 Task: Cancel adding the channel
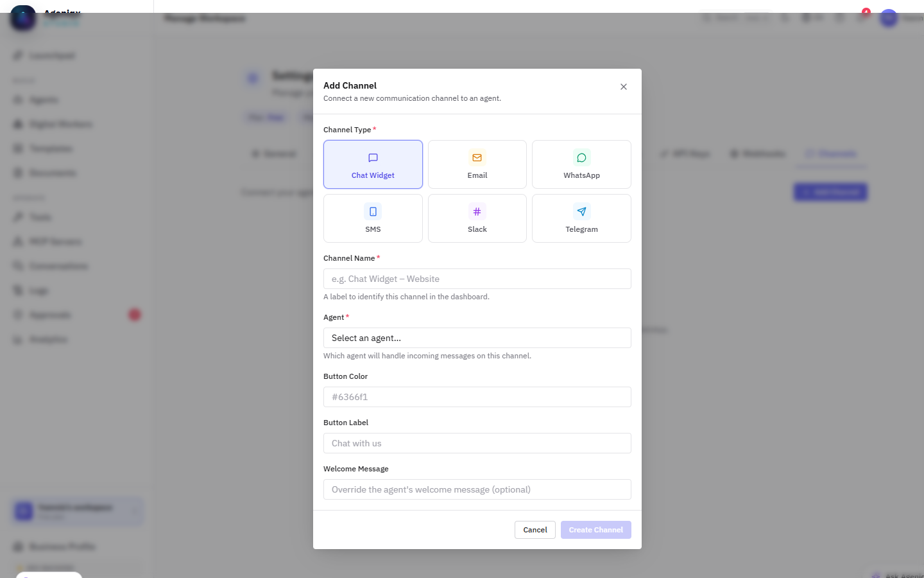(x=535, y=530)
